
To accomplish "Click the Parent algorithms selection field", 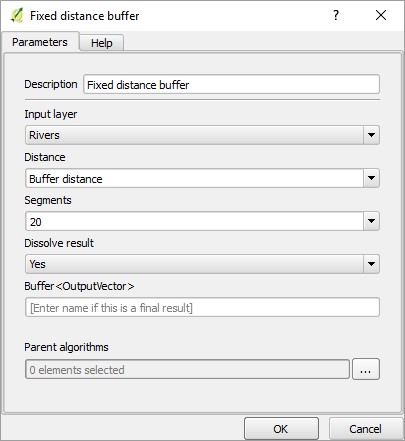I will point(187,369).
